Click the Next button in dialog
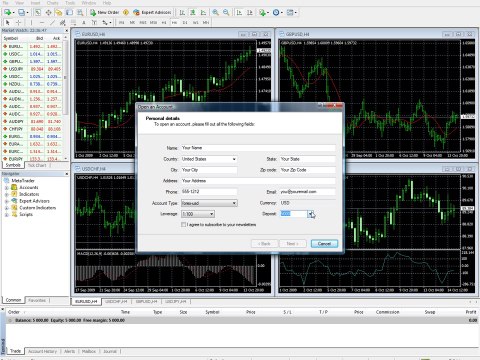 click(x=292, y=244)
